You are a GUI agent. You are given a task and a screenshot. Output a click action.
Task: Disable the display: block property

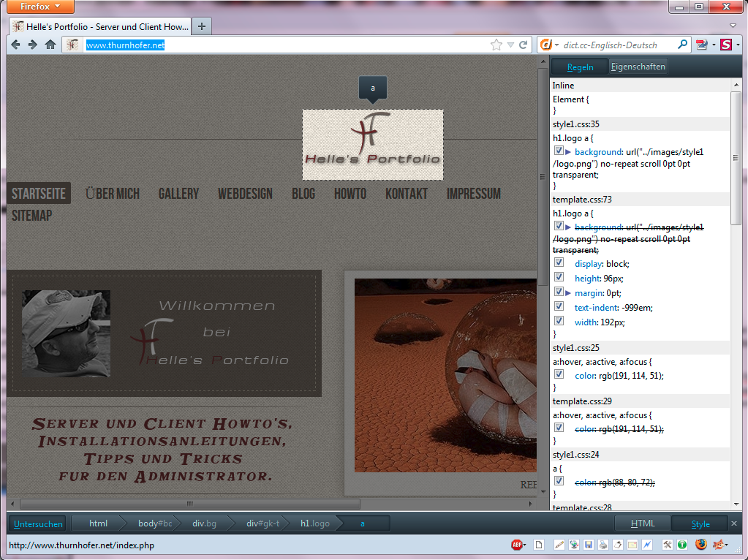(x=559, y=263)
